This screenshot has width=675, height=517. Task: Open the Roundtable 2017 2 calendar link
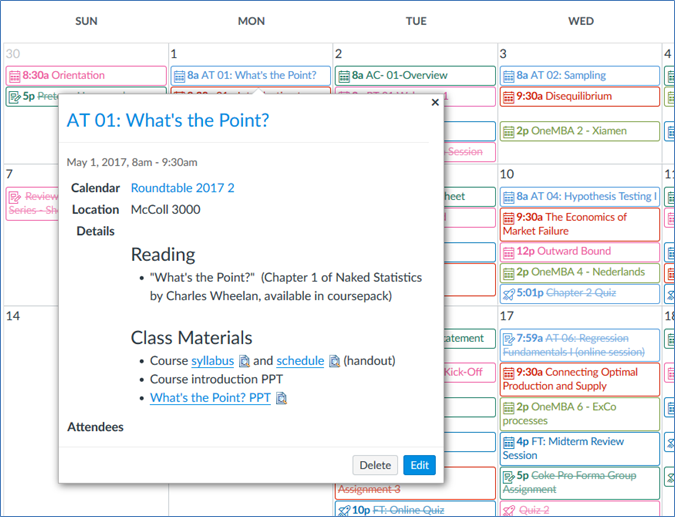[x=182, y=188]
